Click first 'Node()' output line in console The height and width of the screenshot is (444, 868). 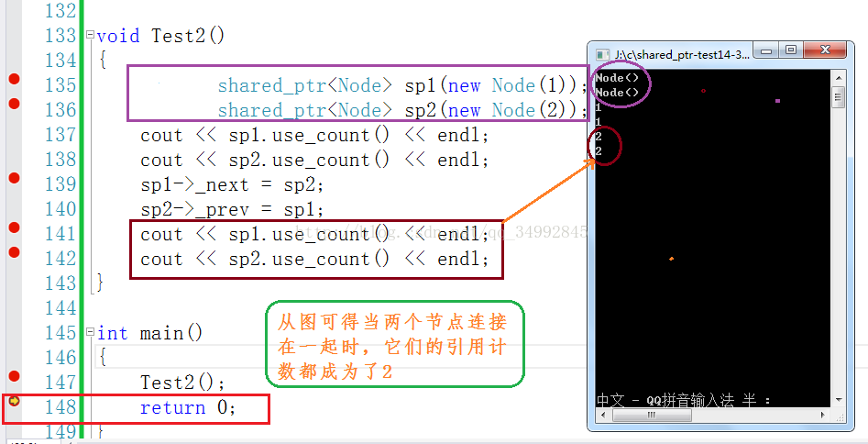point(617,78)
